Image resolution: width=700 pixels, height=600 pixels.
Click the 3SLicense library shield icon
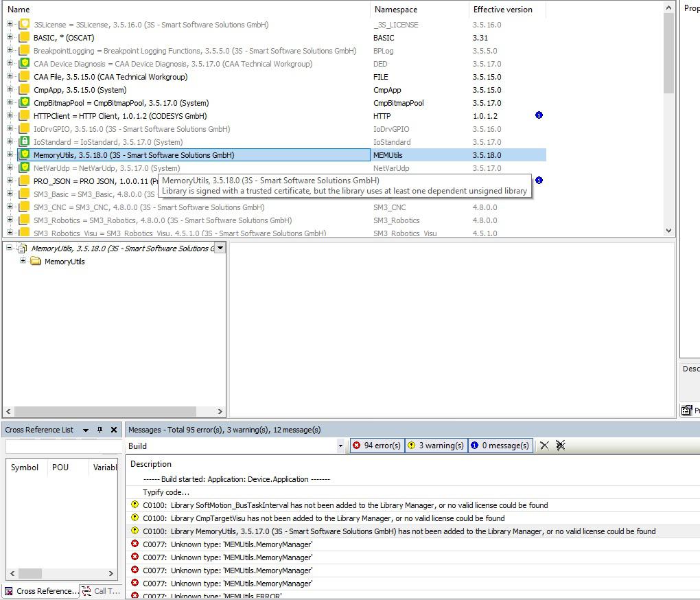[x=25, y=25]
